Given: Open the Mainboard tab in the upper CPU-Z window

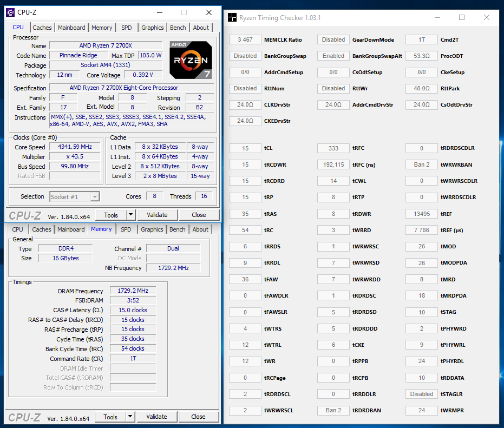Looking at the screenshot, I should [71, 28].
